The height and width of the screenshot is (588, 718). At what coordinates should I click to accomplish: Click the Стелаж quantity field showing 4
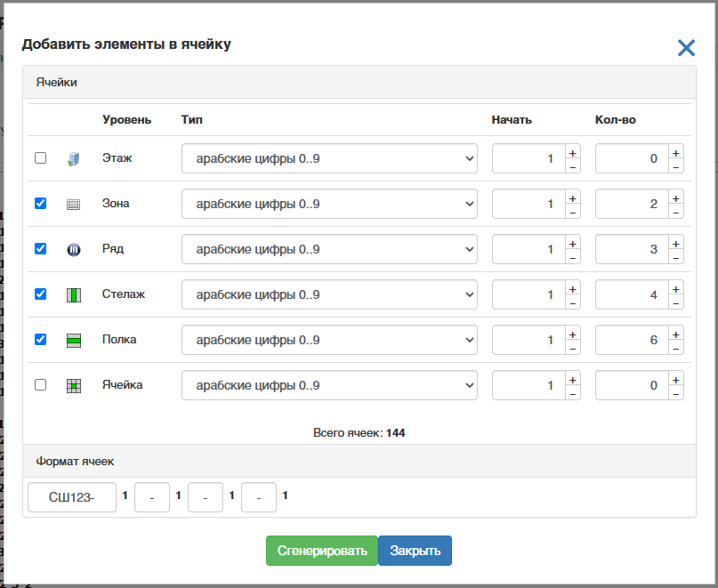click(x=632, y=294)
